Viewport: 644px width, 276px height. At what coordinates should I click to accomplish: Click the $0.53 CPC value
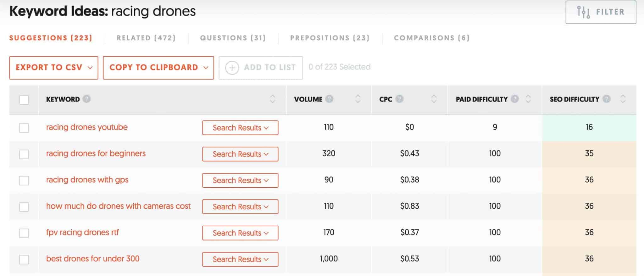pyautogui.click(x=409, y=259)
